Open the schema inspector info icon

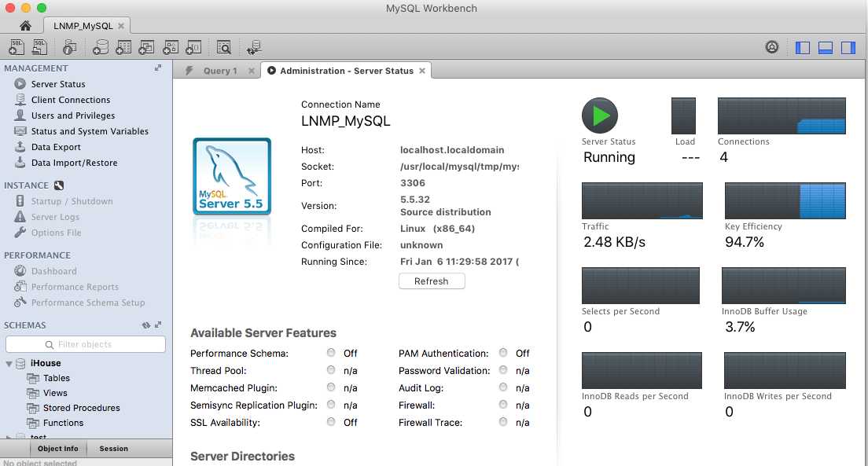pyautogui.click(x=69, y=48)
